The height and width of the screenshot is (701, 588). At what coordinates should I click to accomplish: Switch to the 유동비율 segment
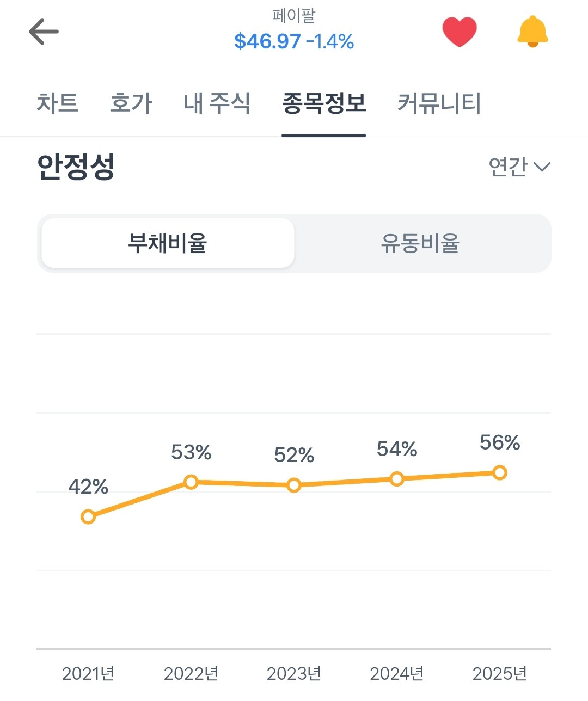[420, 243]
